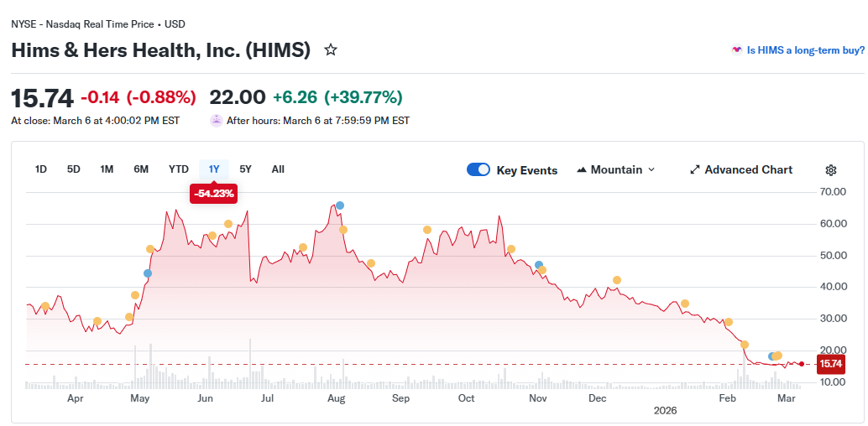Click yellow event marker in mid-January near 35

click(685, 304)
